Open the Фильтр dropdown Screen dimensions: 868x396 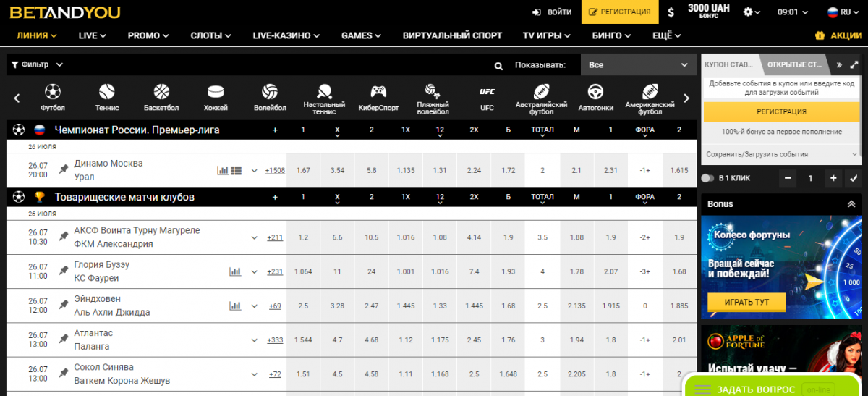click(x=38, y=64)
